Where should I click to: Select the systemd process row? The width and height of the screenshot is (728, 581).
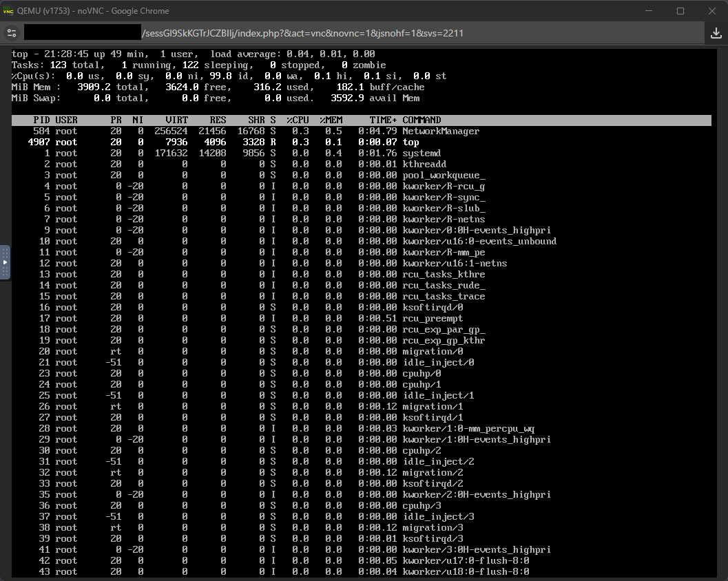(x=361, y=153)
